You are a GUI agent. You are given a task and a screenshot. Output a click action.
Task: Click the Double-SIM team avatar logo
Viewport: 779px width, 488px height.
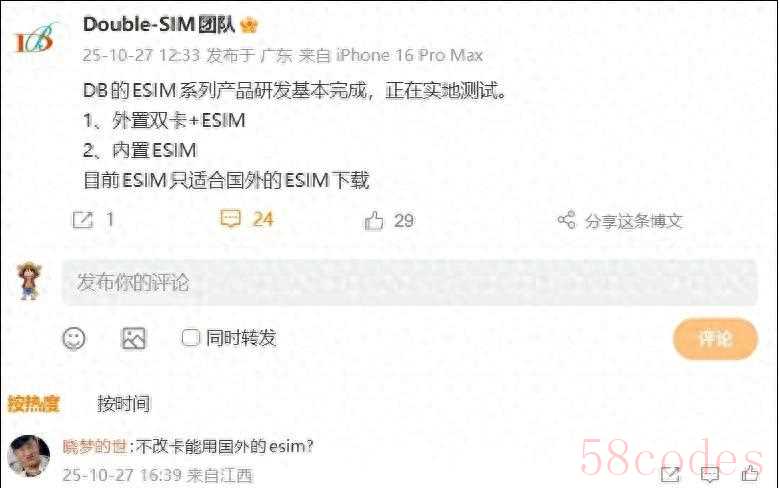(x=36, y=38)
